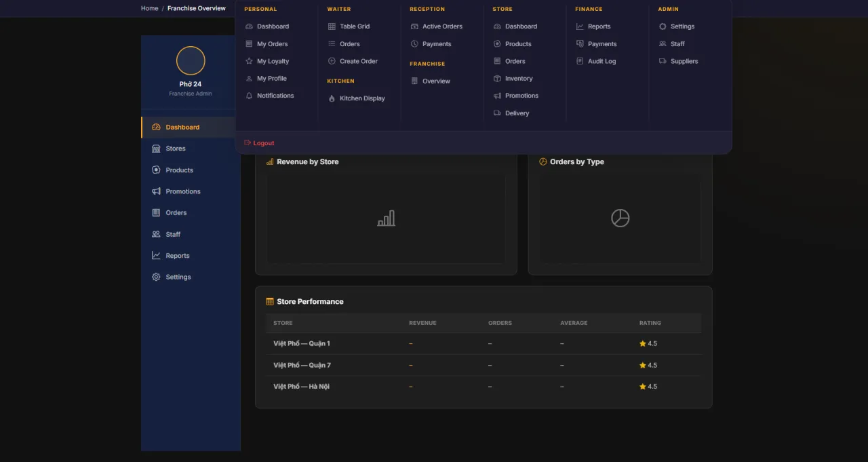Go to Home breadcrumb link
The width and height of the screenshot is (868, 462).
coord(149,8)
